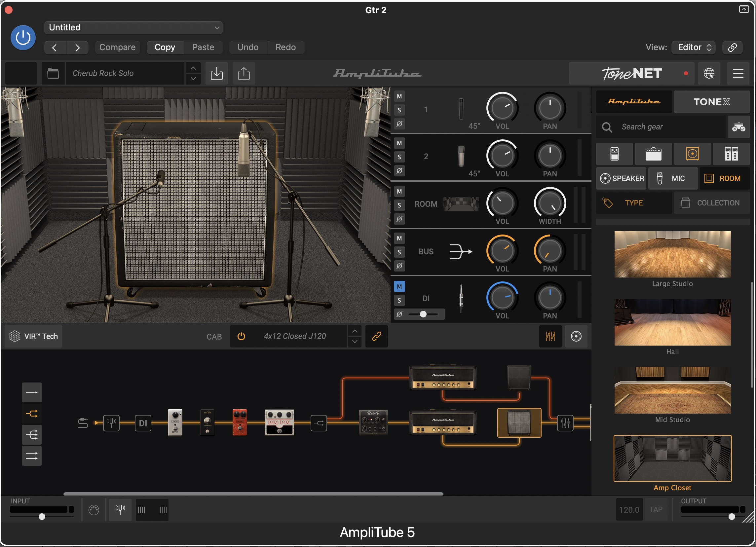The image size is (756, 547).
Task: Select the stomp pedal gear category icon
Action: 614,154
